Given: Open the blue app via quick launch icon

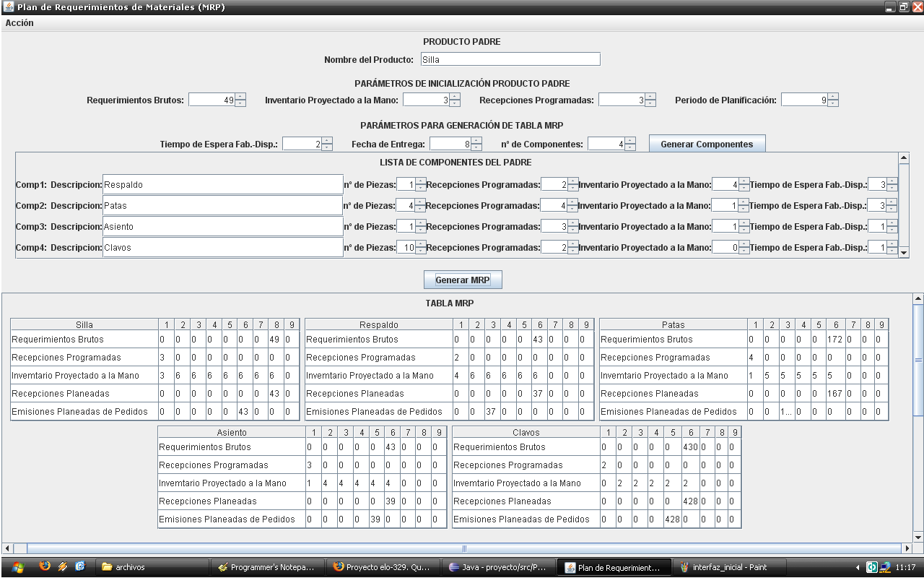Looking at the screenshot, I should click(x=80, y=566).
